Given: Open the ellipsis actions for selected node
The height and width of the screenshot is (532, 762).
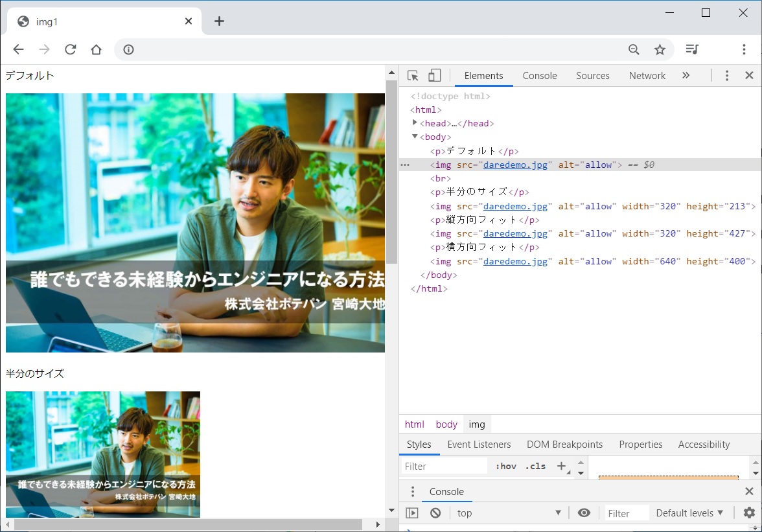Looking at the screenshot, I should tap(405, 165).
